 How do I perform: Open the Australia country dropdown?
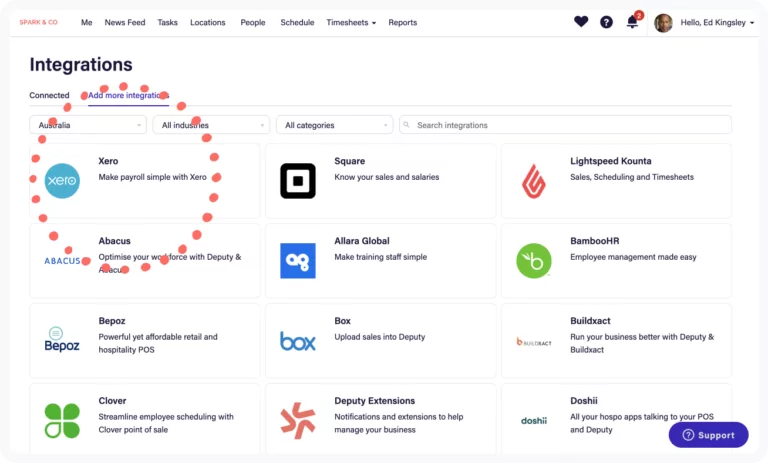coord(88,125)
